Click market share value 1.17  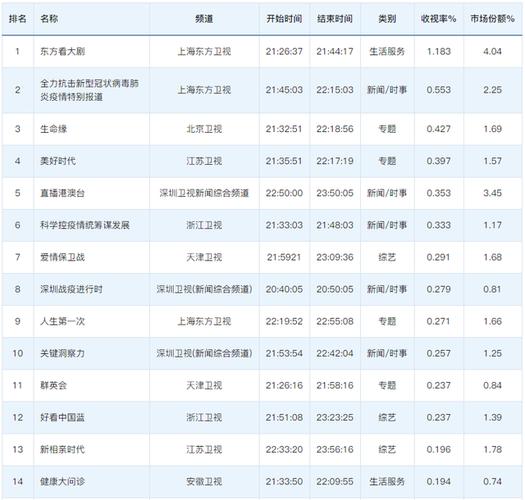coord(493,225)
